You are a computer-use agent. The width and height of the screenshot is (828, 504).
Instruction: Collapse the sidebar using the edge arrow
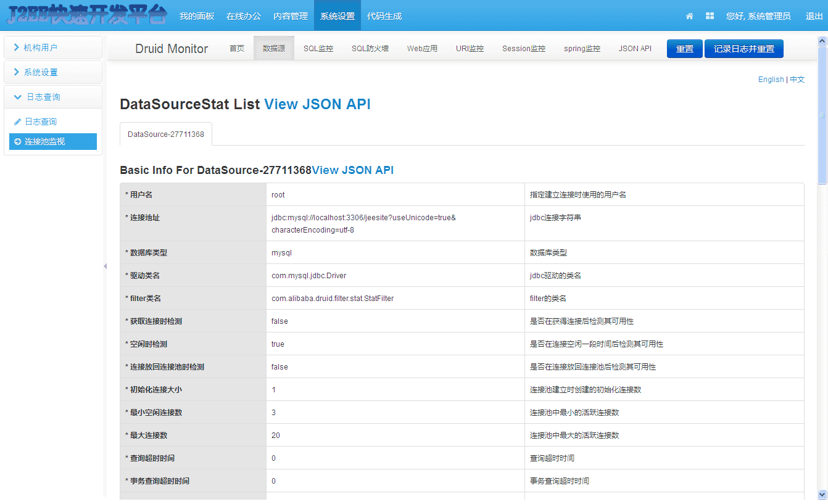tap(105, 266)
